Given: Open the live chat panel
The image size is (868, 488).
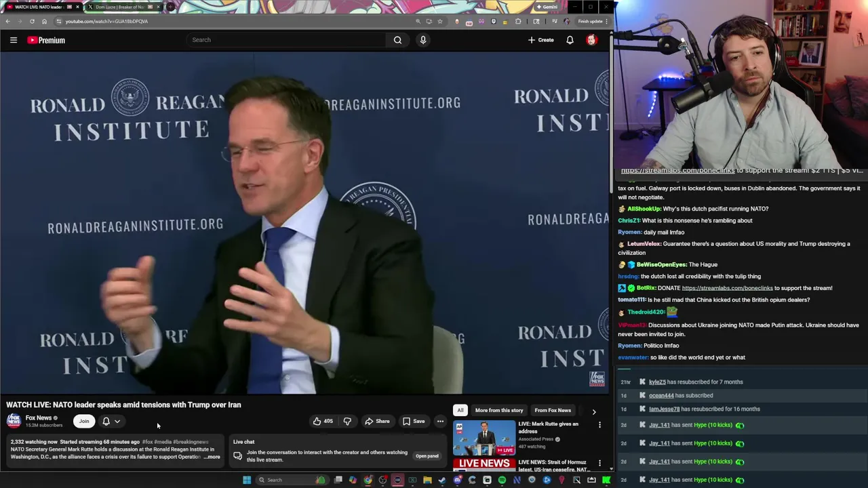Looking at the screenshot, I should [x=427, y=456].
